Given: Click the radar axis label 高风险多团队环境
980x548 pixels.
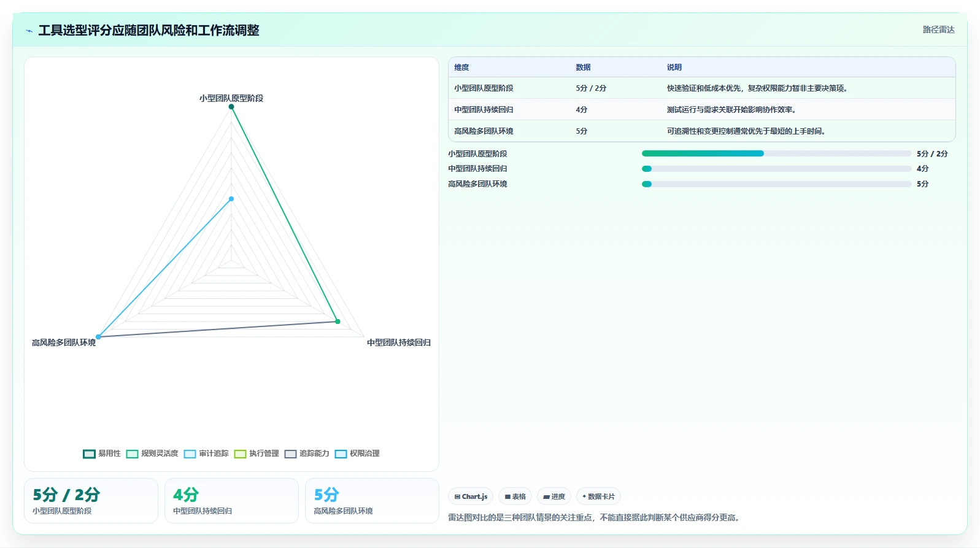Looking at the screenshot, I should pyautogui.click(x=64, y=342).
